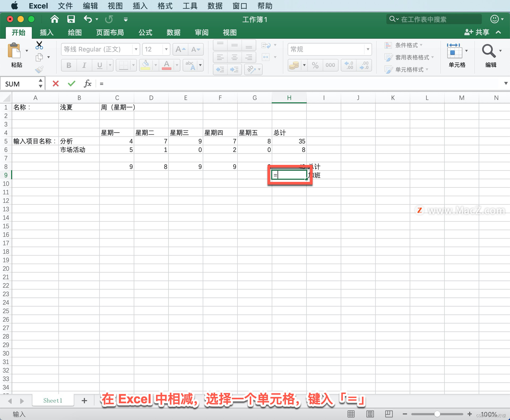Switch to Page Layout view in status bar

tap(370, 414)
